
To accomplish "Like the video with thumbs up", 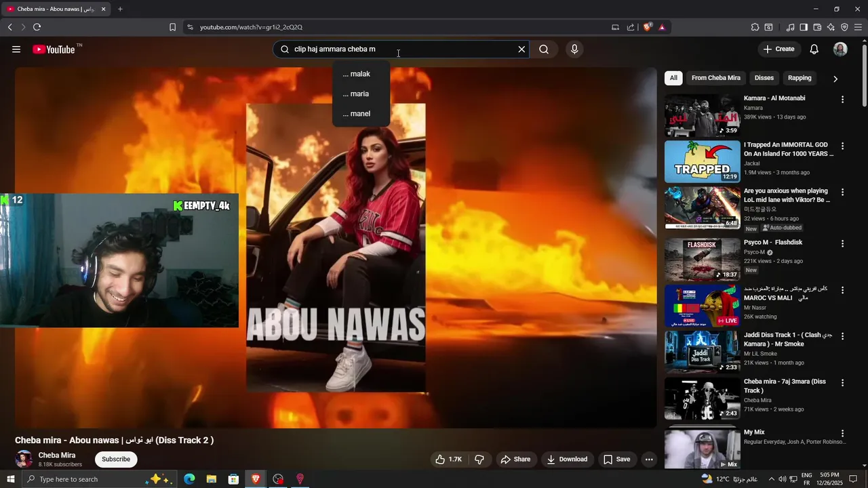I will click(x=448, y=460).
